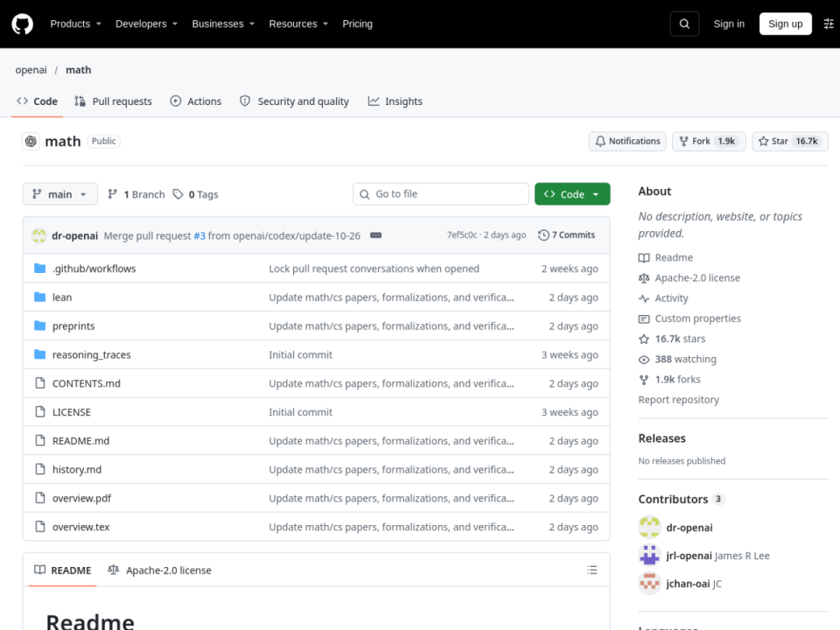Expand the Businesses menu

pos(223,24)
